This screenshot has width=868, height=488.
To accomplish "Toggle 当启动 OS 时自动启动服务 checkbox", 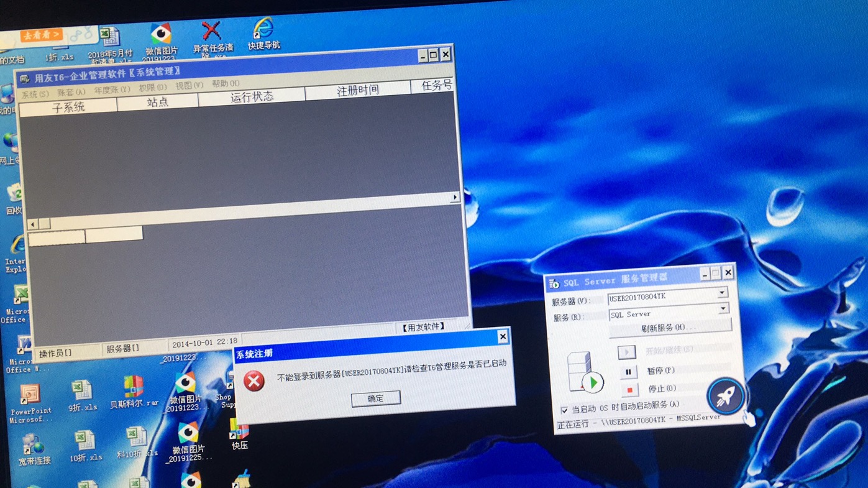I will (564, 410).
